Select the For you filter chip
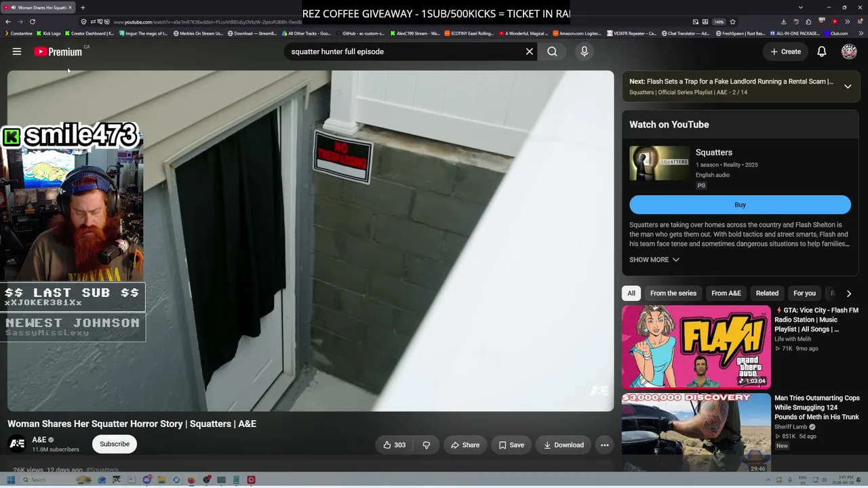The image size is (868, 488). point(804,293)
